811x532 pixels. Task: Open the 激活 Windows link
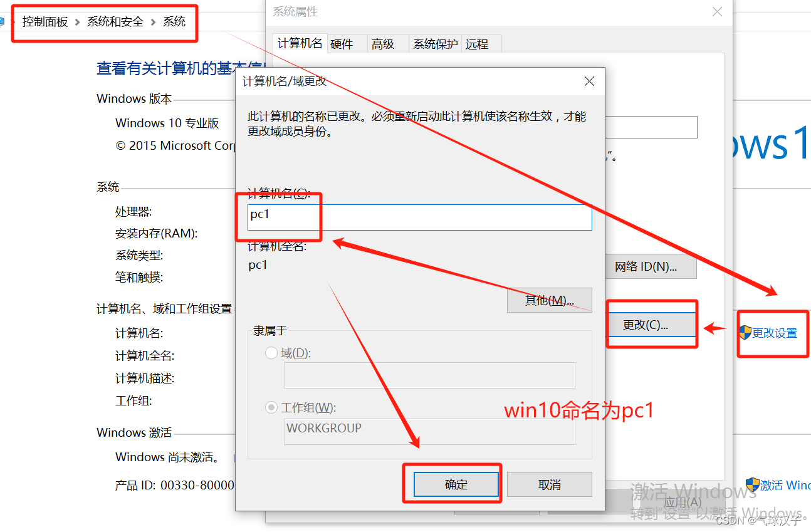785,486
